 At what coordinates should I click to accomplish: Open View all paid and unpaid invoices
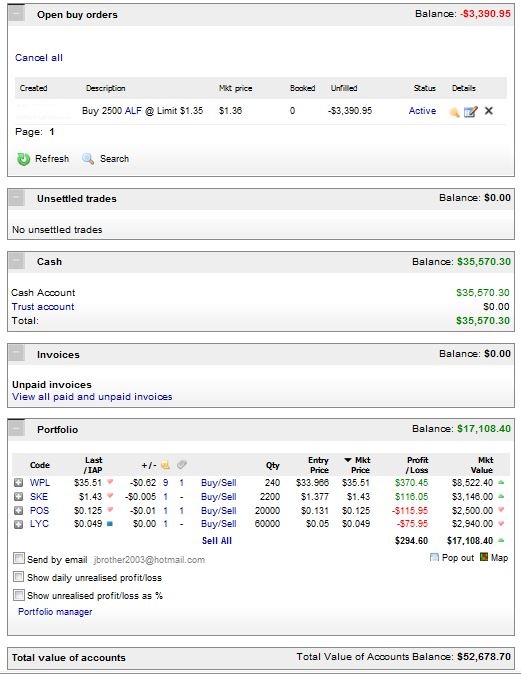coord(92,396)
